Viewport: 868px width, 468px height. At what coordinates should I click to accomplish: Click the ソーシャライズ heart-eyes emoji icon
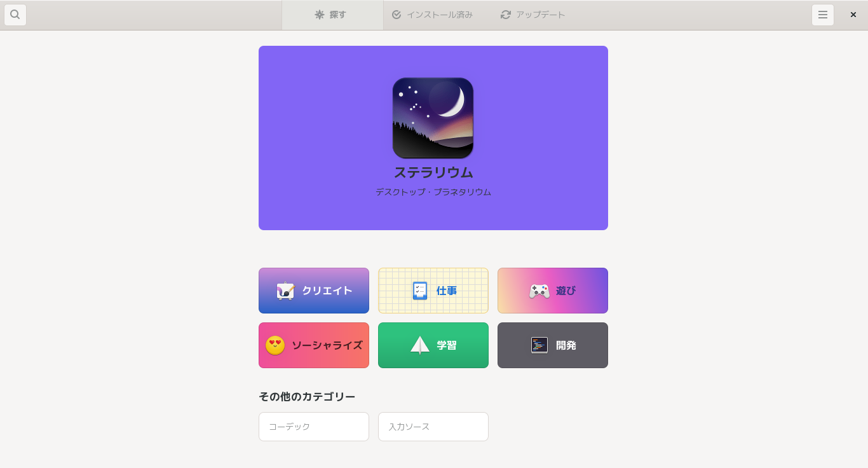[275, 345]
